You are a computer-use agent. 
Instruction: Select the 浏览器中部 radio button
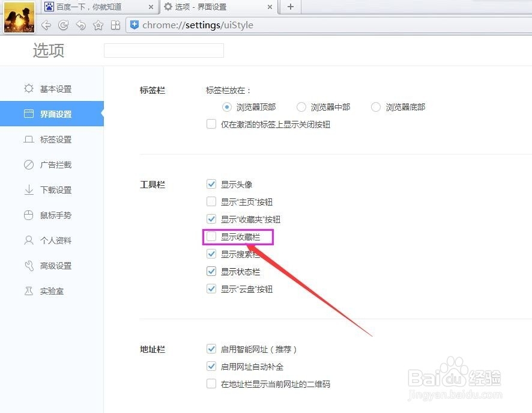(301, 106)
